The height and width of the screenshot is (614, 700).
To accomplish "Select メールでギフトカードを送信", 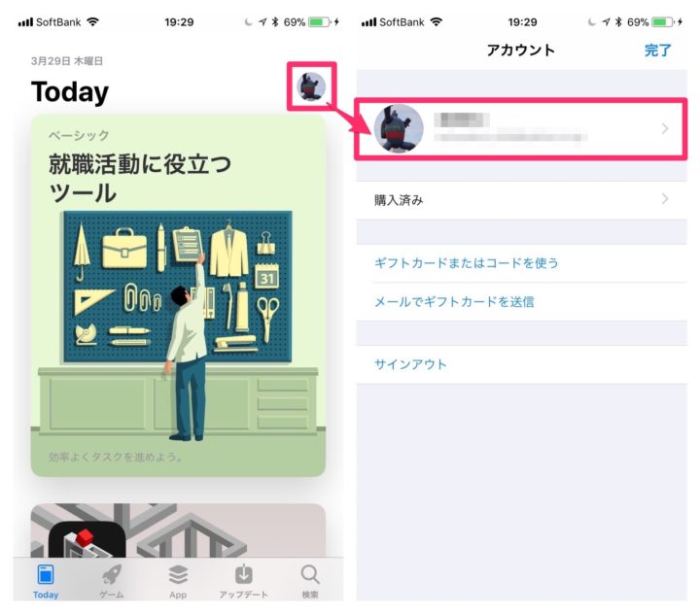I will click(x=454, y=301).
